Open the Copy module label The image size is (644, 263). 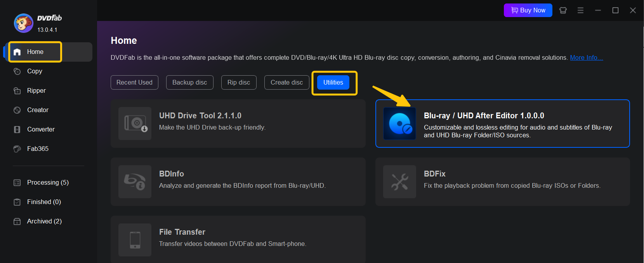pos(35,71)
